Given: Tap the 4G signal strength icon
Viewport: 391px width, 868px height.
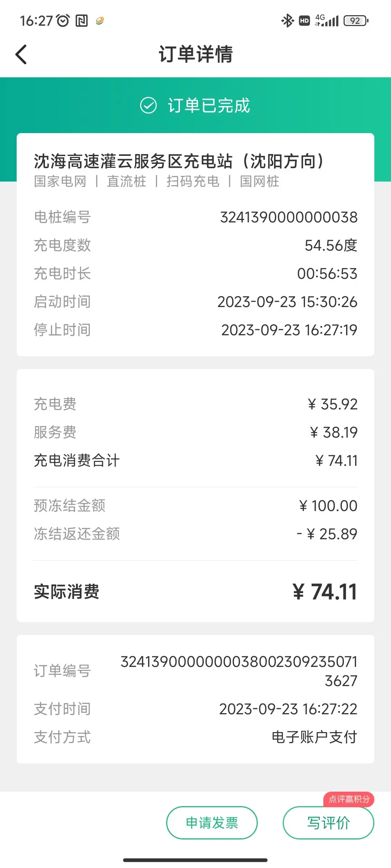Looking at the screenshot, I should point(327,20).
